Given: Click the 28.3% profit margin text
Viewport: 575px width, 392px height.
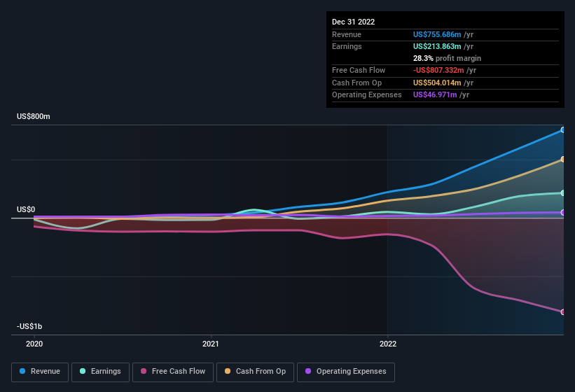Looking at the screenshot, I should pos(447,58).
